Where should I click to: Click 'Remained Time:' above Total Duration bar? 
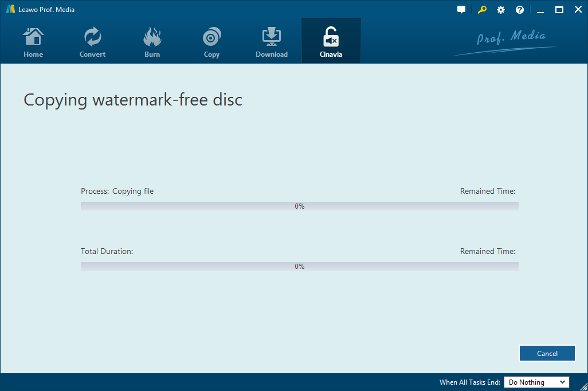pos(488,251)
